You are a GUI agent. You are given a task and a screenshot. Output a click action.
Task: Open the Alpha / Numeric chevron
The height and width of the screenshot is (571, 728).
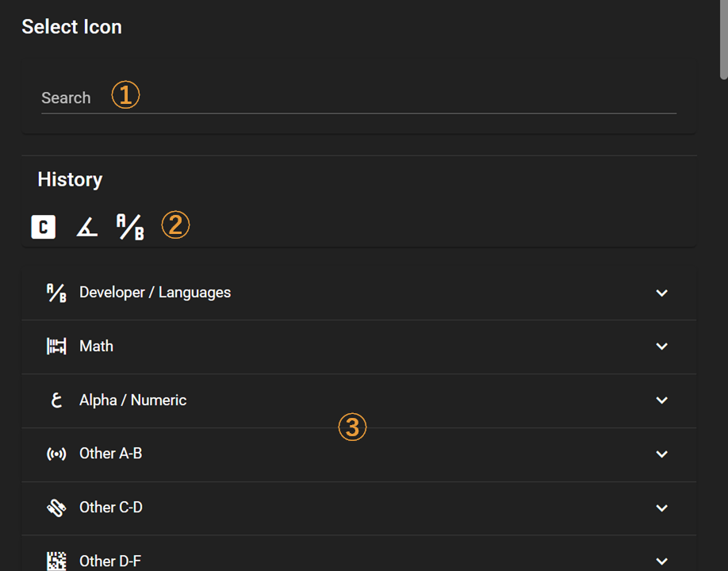661,400
